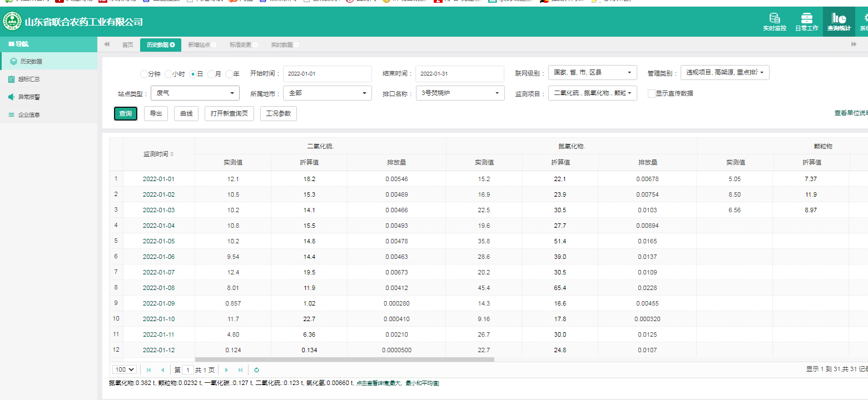Click the 开始时间 date field

(327, 74)
